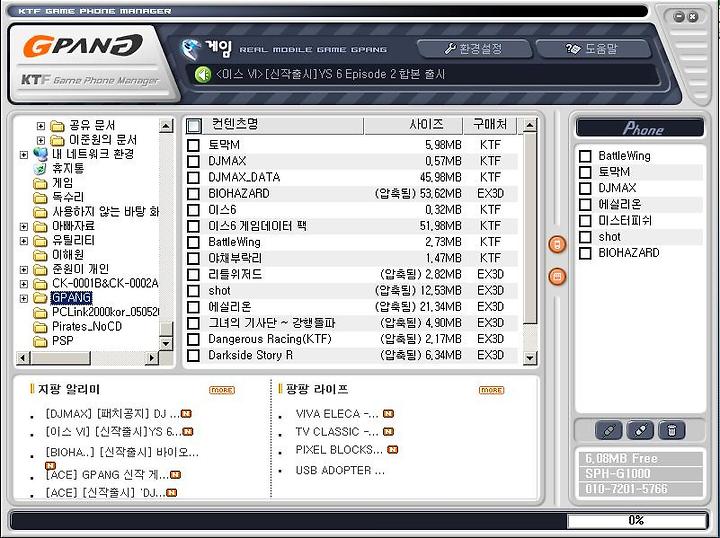Check the shot checkbox in Phone panel
The width and height of the screenshot is (720, 538).
pos(585,237)
